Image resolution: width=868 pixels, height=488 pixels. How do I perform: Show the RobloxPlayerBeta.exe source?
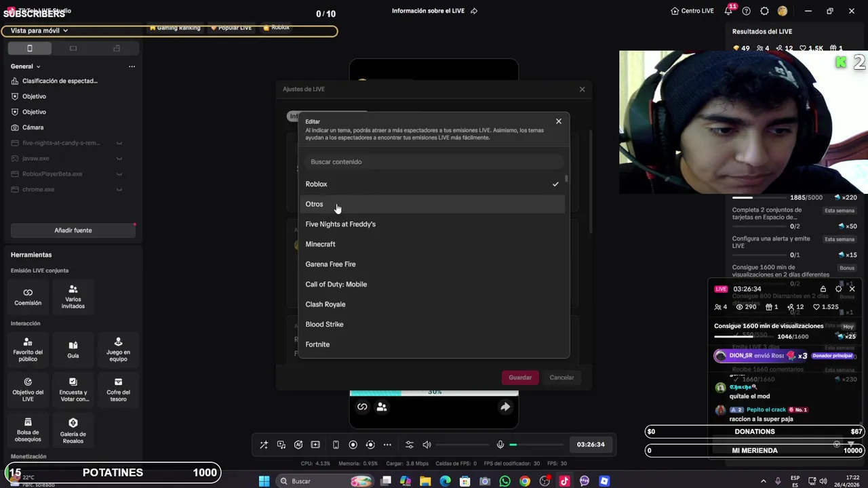[x=119, y=174]
